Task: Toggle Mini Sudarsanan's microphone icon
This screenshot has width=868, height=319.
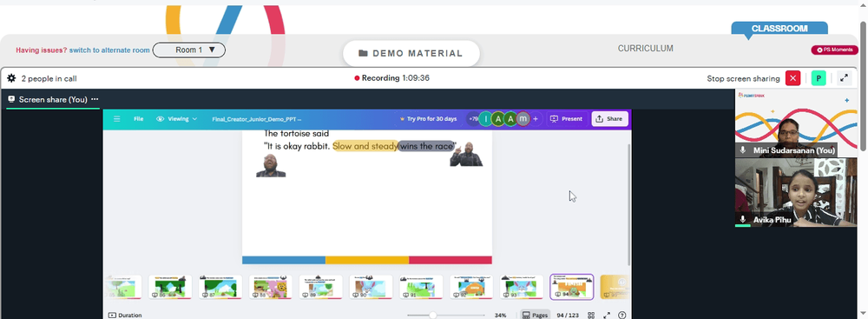Action: pos(744,150)
